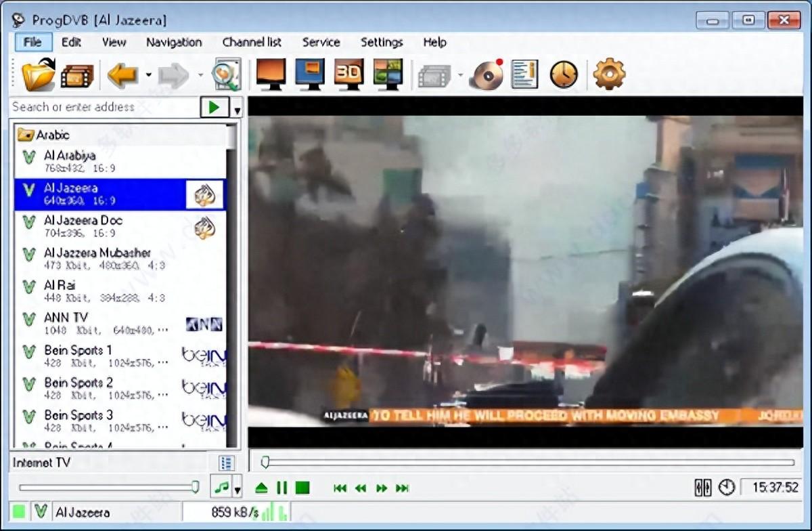The height and width of the screenshot is (531, 812).
Task: Rewind with the green double-left arrows
Action: [x=361, y=488]
